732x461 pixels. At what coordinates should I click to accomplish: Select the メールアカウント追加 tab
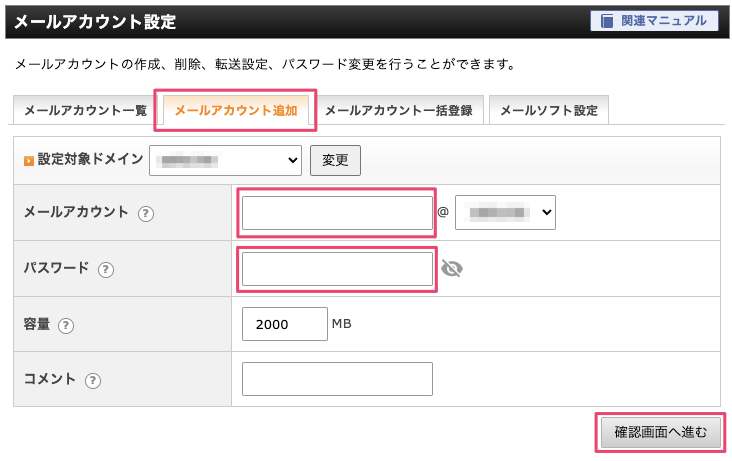click(236, 110)
